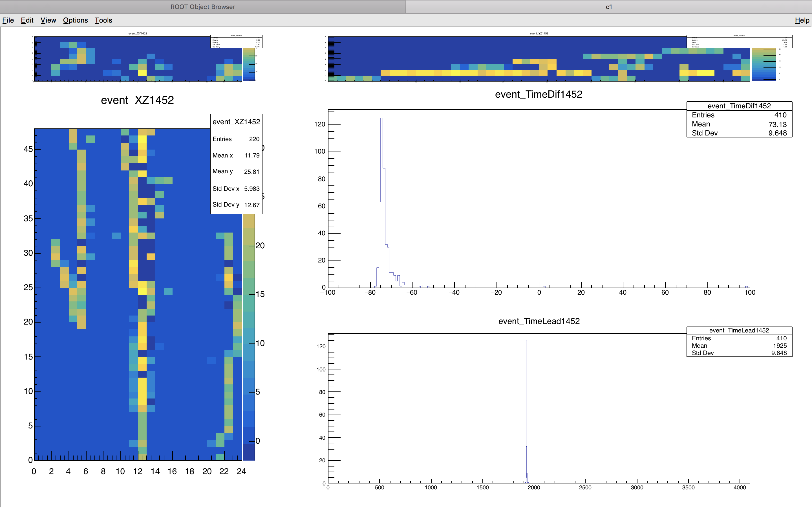Screen dimensions: 812x508
Task: Click Mean 1925 in TimeLead stats
Action: click(739, 346)
